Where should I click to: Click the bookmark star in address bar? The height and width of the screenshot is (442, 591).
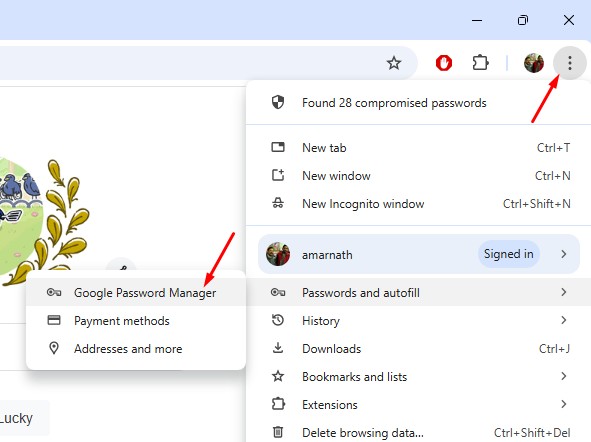[x=394, y=63]
